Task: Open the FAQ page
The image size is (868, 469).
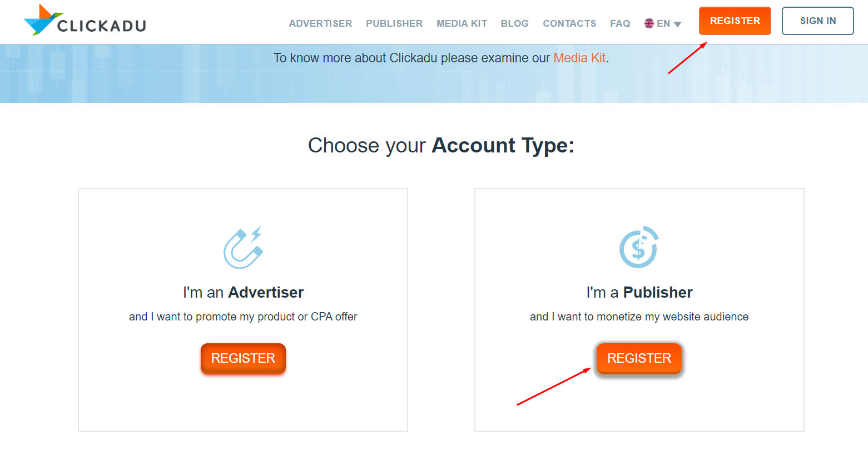Action: pyautogui.click(x=620, y=23)
